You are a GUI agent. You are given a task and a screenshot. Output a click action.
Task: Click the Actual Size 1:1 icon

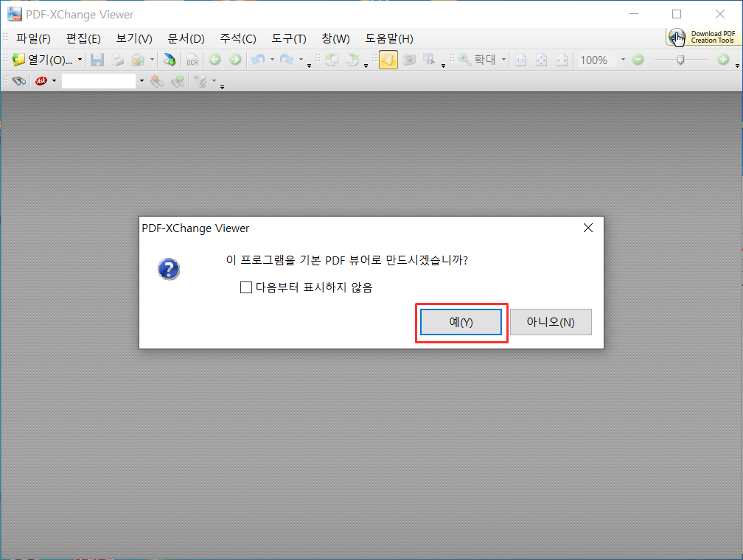click(x=520, y=60)
